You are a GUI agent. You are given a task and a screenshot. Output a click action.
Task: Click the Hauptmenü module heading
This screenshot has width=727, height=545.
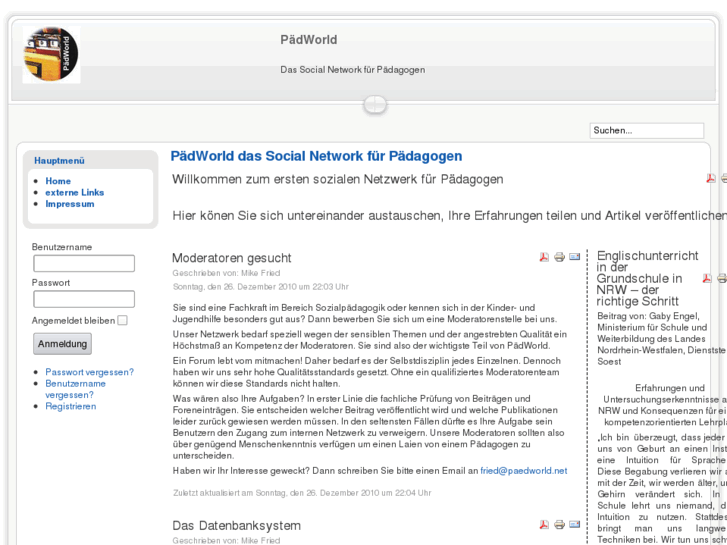click(x=59, y=161)
